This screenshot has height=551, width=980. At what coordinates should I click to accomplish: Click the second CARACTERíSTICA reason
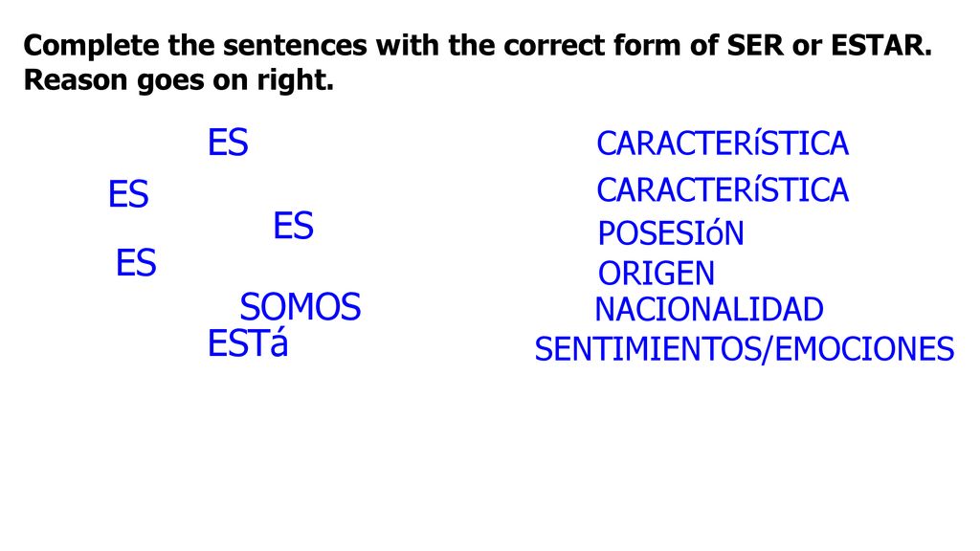(723, 189)
